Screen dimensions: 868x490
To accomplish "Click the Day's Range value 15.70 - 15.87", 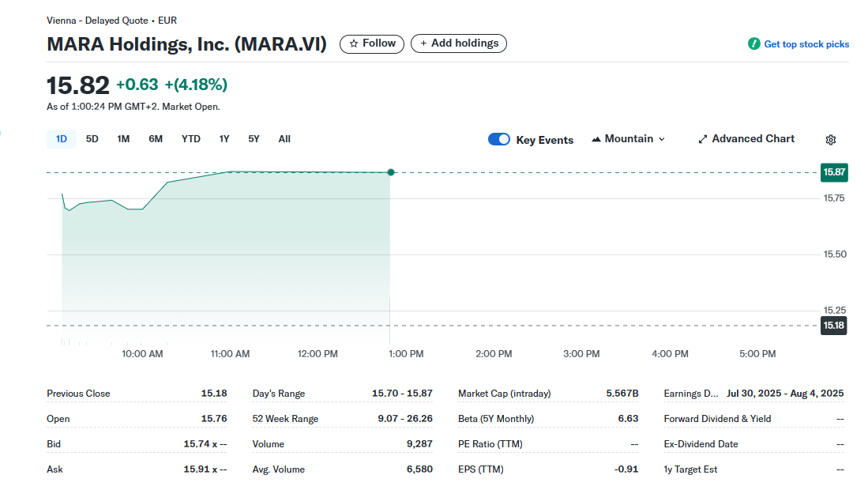I will click(402, 393).
